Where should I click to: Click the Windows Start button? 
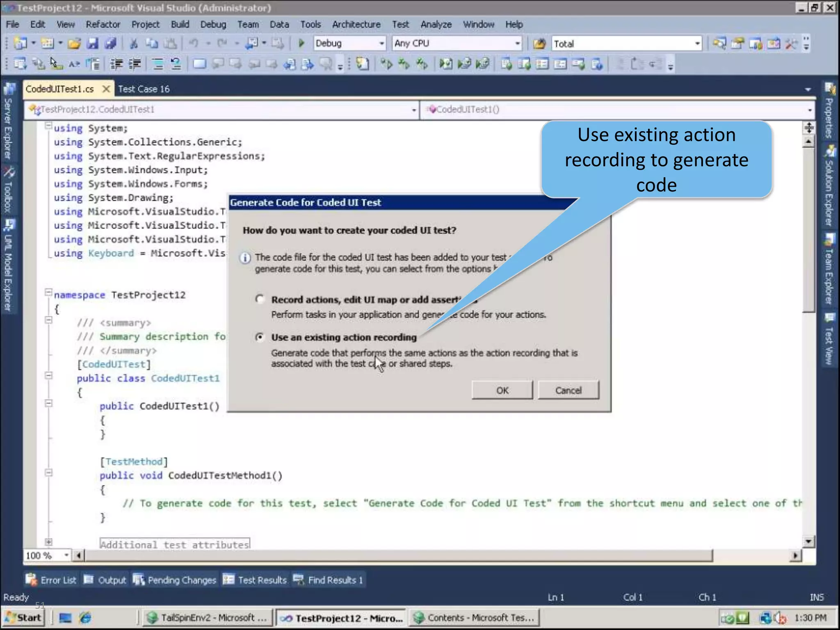(x=24, y=618)
